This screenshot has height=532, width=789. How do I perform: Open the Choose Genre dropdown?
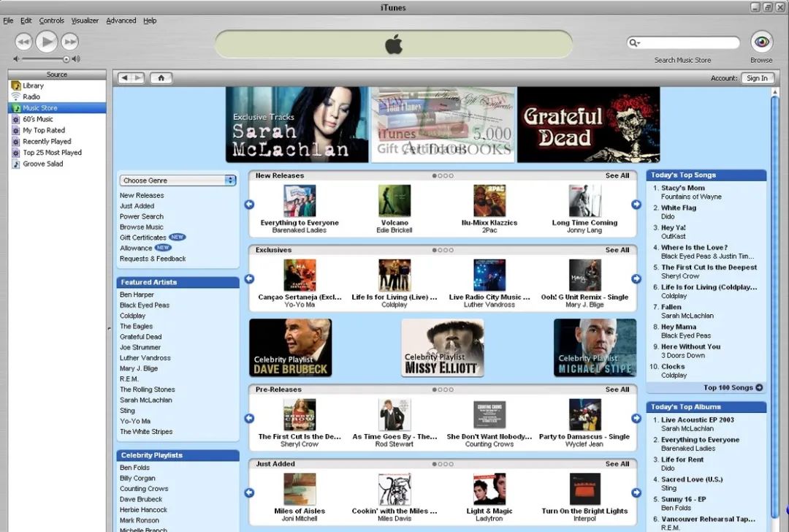[x=178, y=180]
